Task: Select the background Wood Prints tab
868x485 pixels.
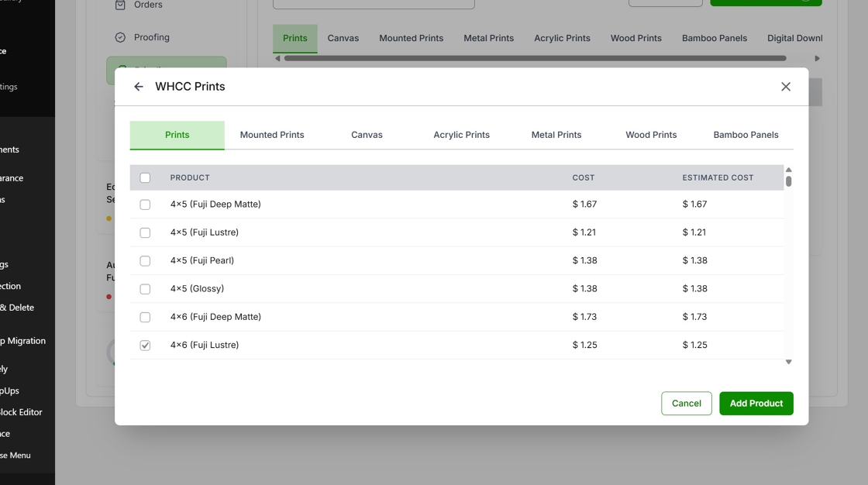Action: 636,38
